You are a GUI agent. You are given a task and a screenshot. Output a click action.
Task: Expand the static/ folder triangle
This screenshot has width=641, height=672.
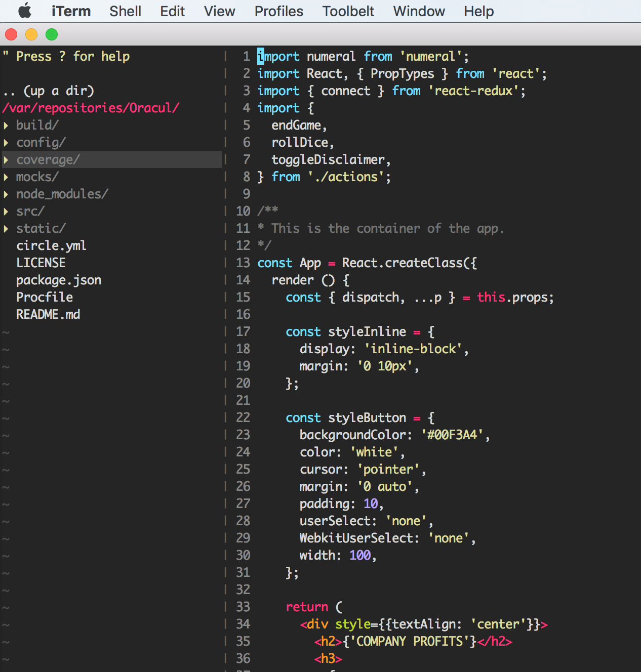pos(6,229)
